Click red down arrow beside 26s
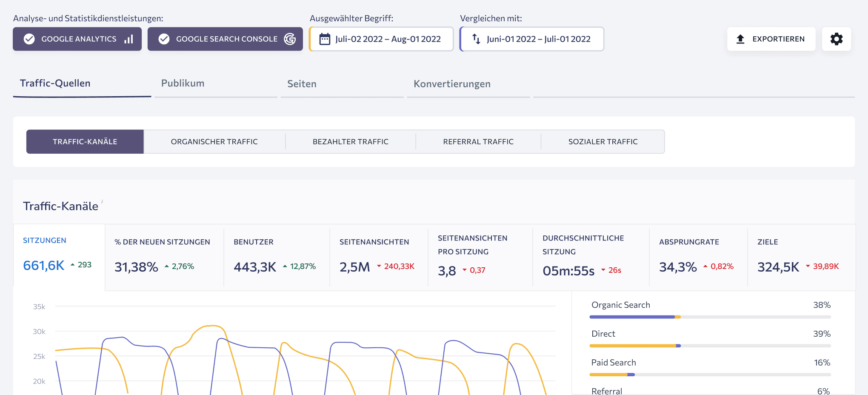 603,270
